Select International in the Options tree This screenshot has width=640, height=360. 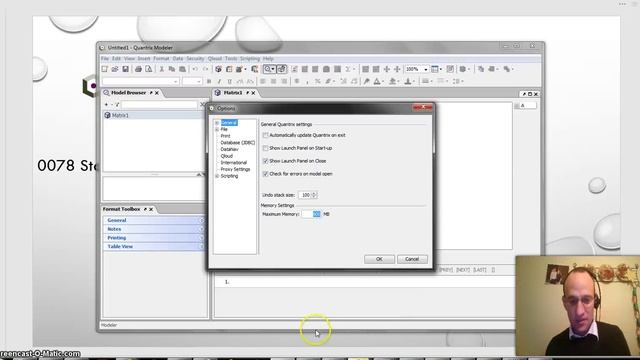[x=233, y=162]
